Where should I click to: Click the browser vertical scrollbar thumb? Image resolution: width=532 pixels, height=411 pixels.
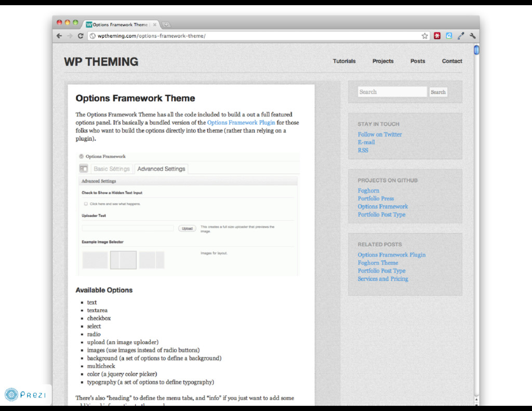click(476, 50)
